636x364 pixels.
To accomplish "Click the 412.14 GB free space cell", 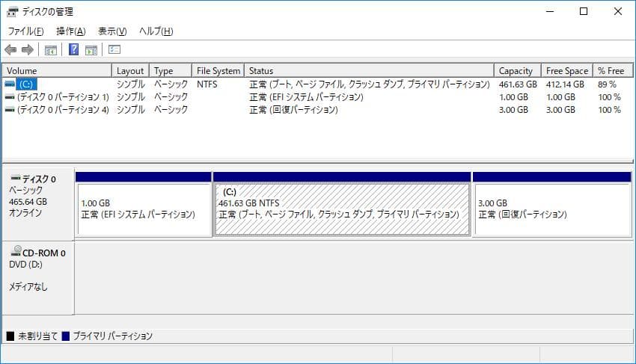I will click(565, 84).
